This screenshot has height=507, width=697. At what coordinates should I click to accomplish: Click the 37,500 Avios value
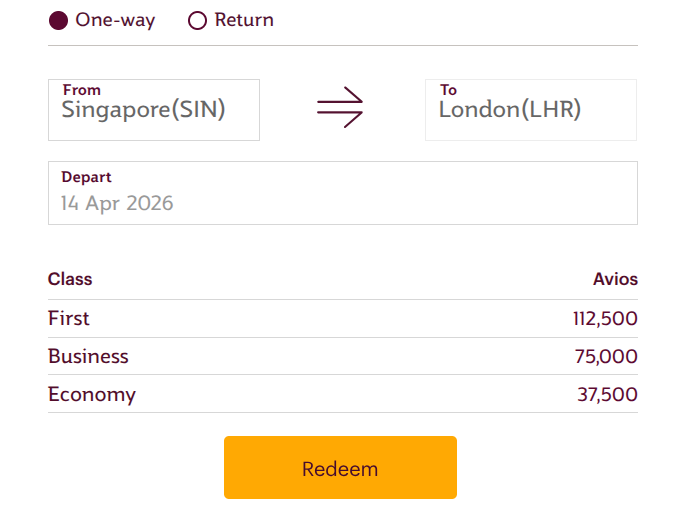[x=607, y=395]
